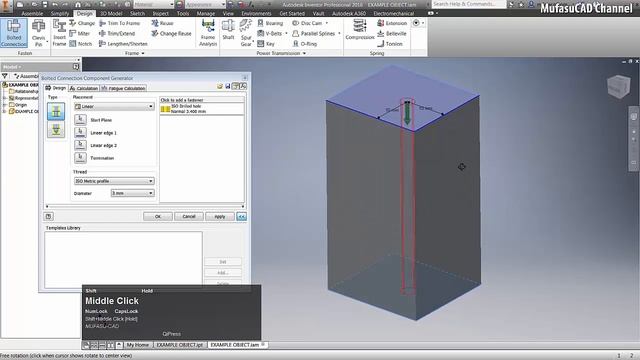Click the ISO Drilled hole row
This screenshot has width=640, height=360.
pyautogui.click(x=202, y=109)
